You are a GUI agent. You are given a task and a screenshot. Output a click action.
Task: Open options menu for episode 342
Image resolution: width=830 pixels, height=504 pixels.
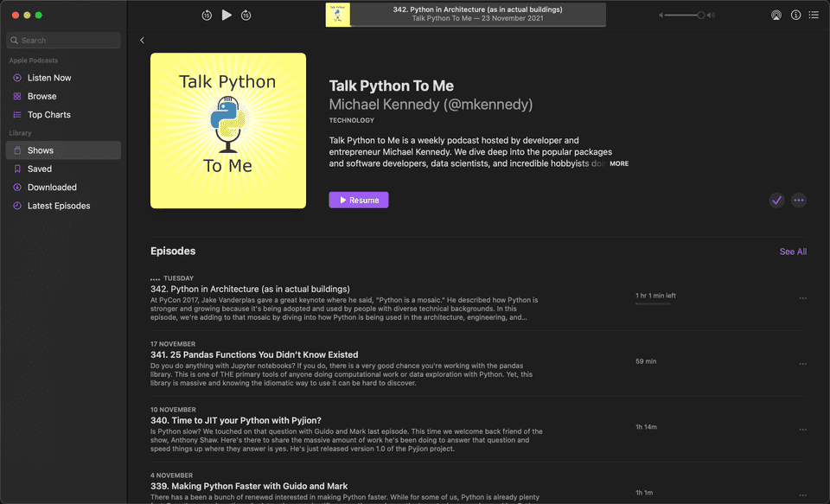click(802, 298)
